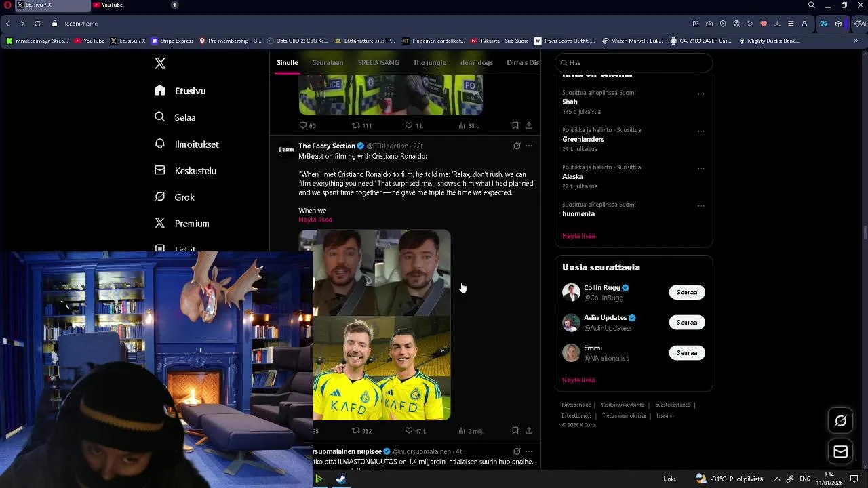This screenshot has width=868, height=488.
Task: Follow Emmi with Seuraa button
Action: tap(687, 352)
